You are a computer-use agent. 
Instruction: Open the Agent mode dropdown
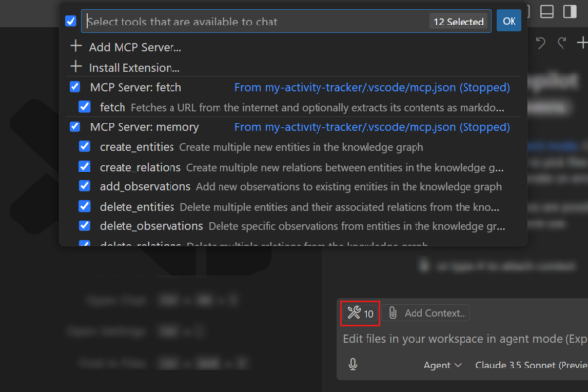(442, 365)
